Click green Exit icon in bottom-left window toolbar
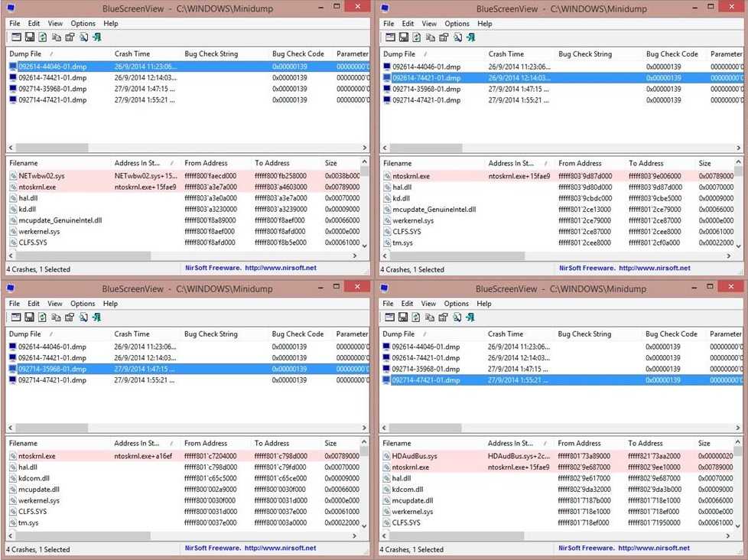Image resolution: width=748 pixels, height=560 pixels. coord(97,317)
